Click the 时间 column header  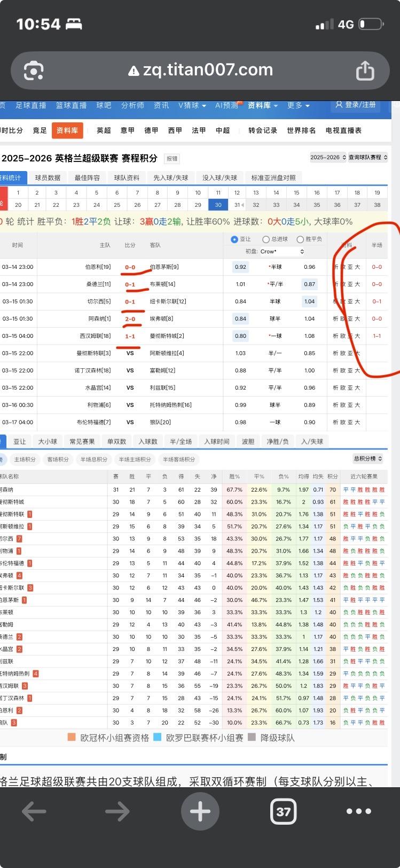18,245
